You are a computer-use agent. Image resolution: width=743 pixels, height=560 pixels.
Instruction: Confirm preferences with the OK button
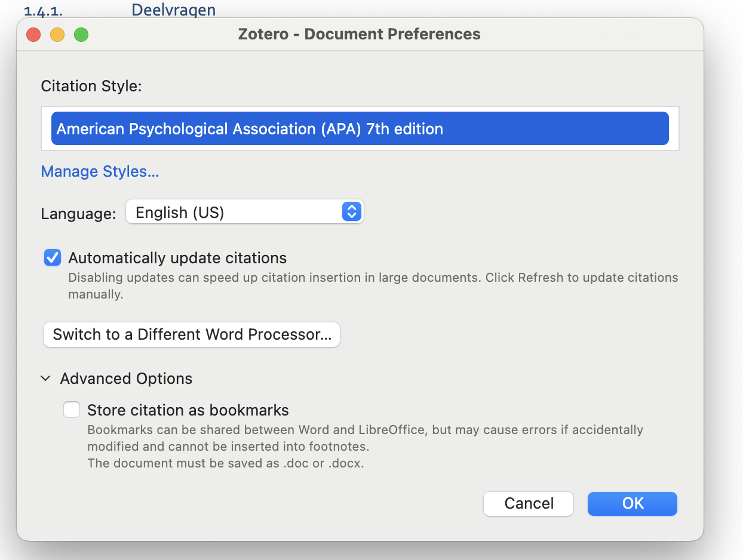pyautogui.click(x=633, y=503)
